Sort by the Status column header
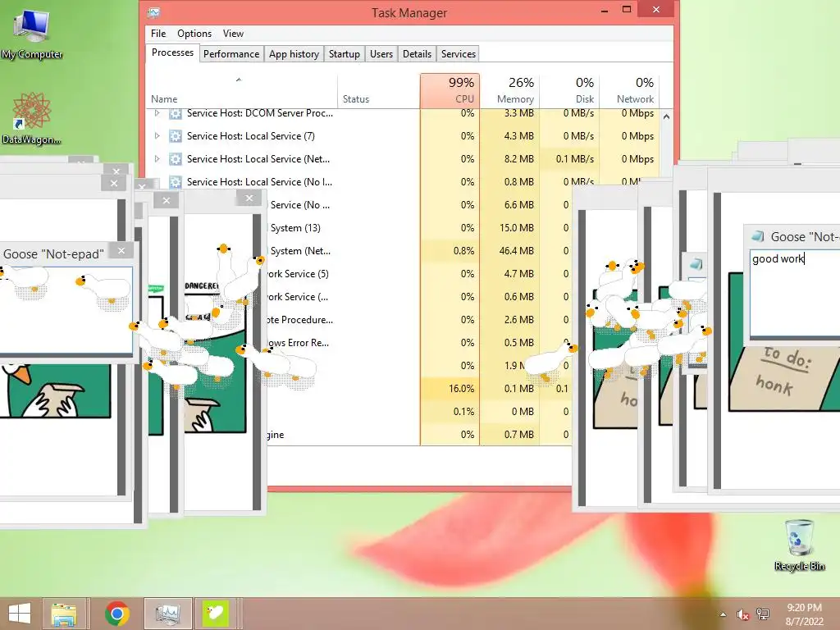Screen dimensions: 840x630 (x=379, y=91)
